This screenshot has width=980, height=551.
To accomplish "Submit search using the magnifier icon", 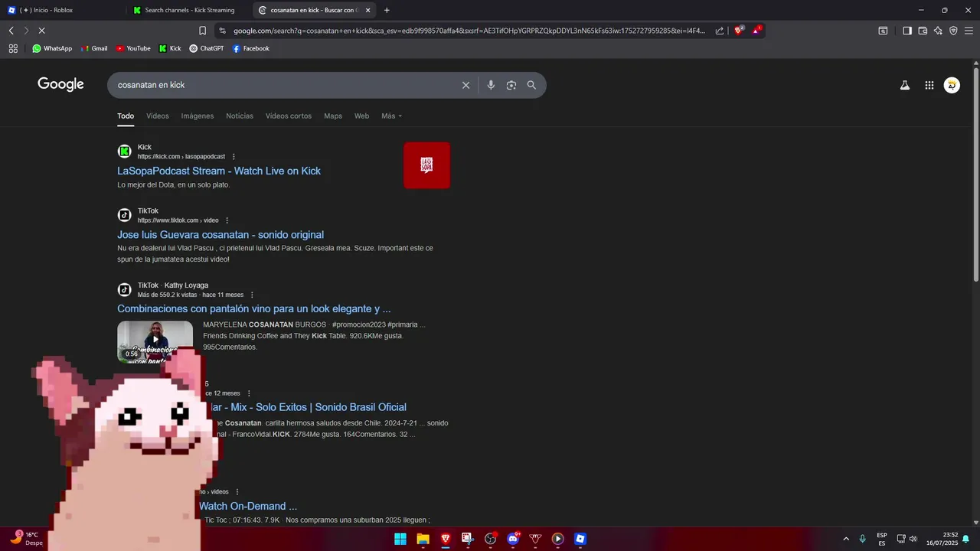I will point(531,85).
